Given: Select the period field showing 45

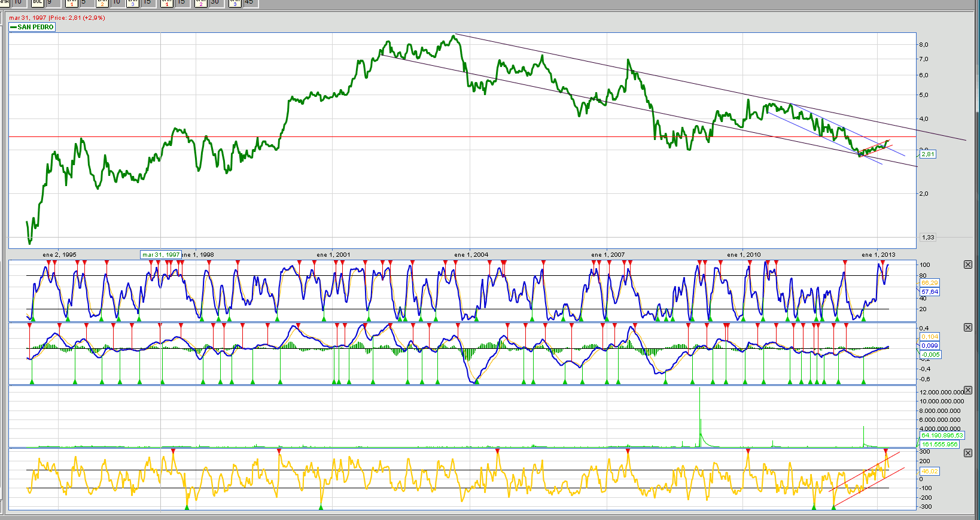Looking at the screenshot, I should pyautogui.click(x=249, y=2).
